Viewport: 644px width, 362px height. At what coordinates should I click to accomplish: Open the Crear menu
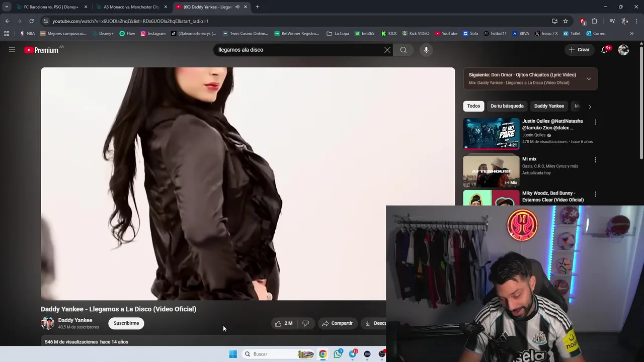[579, 50]
